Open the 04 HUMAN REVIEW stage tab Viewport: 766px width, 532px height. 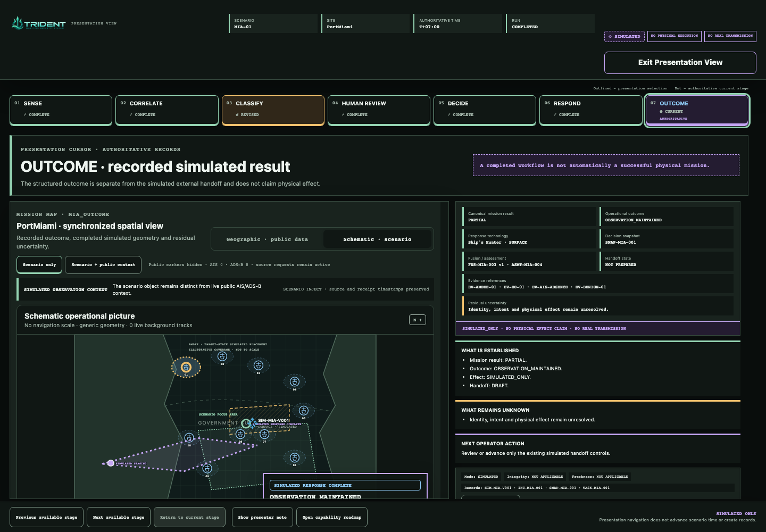point(379,110)
